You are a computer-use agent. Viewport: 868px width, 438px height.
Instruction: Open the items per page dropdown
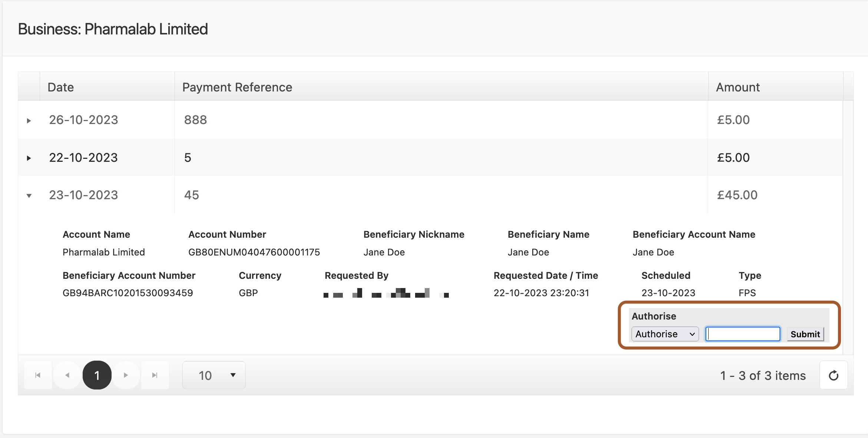[x=214, y=375]
